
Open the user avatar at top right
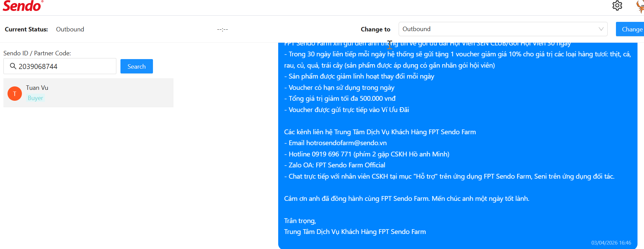click(x=640, y=6)
